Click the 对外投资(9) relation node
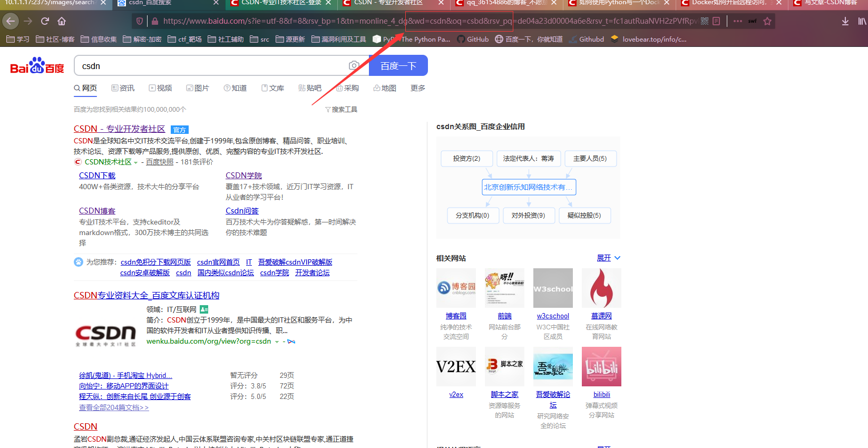868x448 pixels. click(528, 216)
